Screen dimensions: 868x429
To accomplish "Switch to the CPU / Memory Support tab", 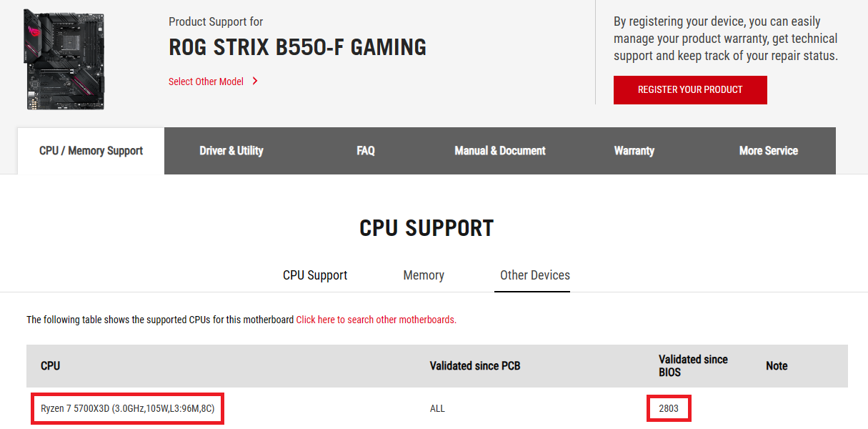I will (x=91, y=151).
